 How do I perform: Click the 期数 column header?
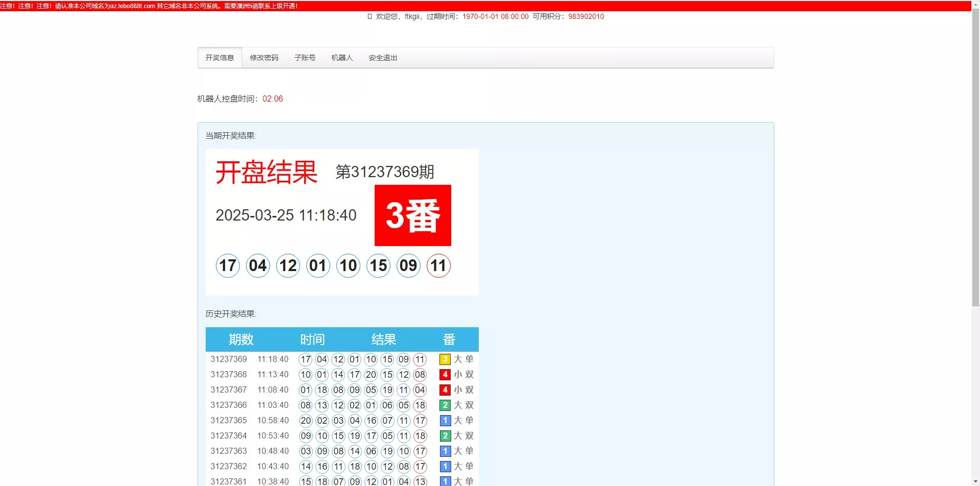coord(240,339)
